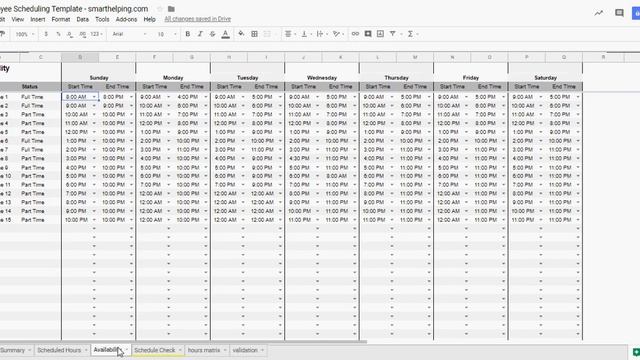The width and height of the screenshot is (640, 360).
Task: Select the Part Time cell for employee 15
Action: coord(33,220)
